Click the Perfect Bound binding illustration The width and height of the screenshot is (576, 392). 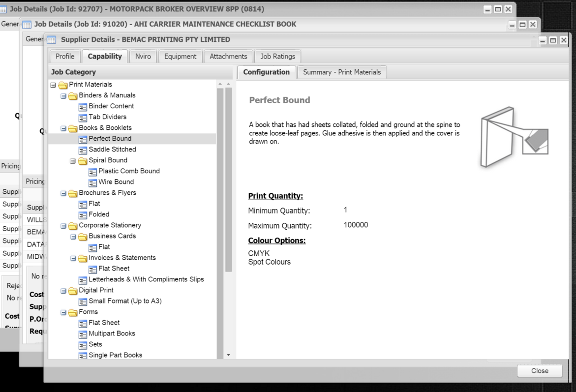[x=514, y=137]
